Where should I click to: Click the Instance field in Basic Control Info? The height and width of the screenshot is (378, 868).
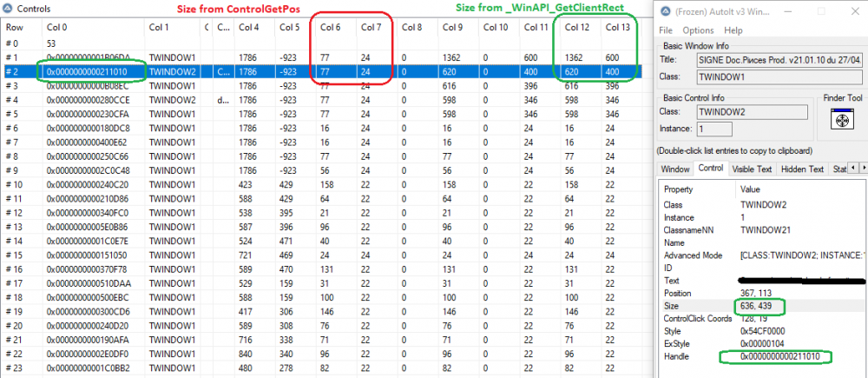point(714,129)
